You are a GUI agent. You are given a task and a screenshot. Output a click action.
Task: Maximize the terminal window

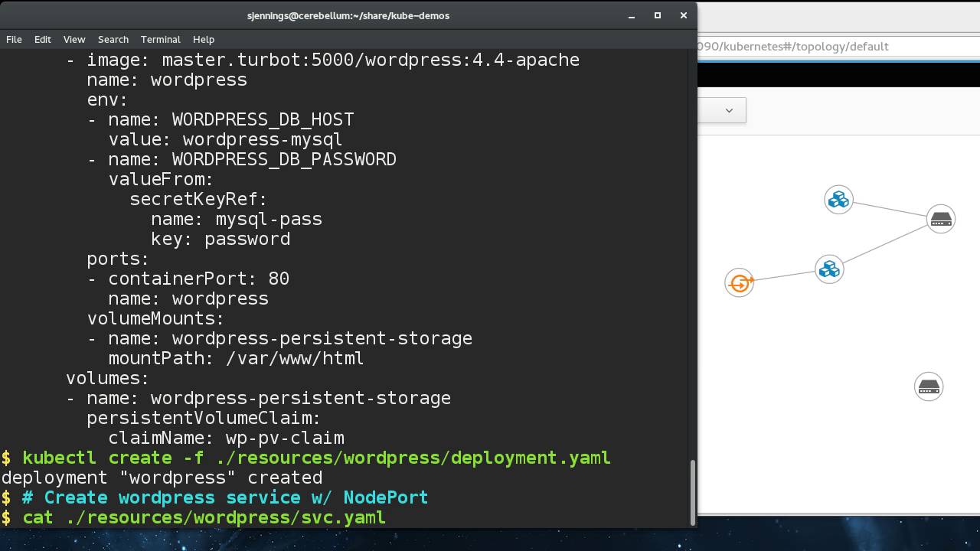pyautogui.click(x=657, y=15)
